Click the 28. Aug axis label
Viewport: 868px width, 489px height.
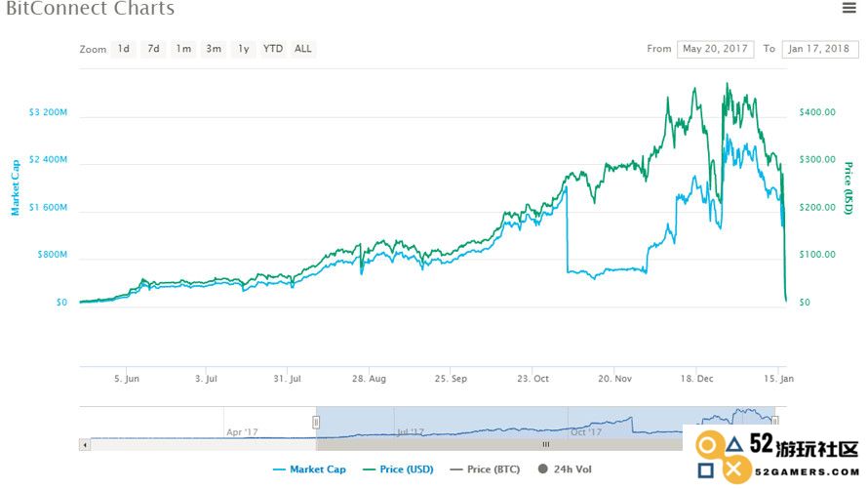(x=369, y=379)
